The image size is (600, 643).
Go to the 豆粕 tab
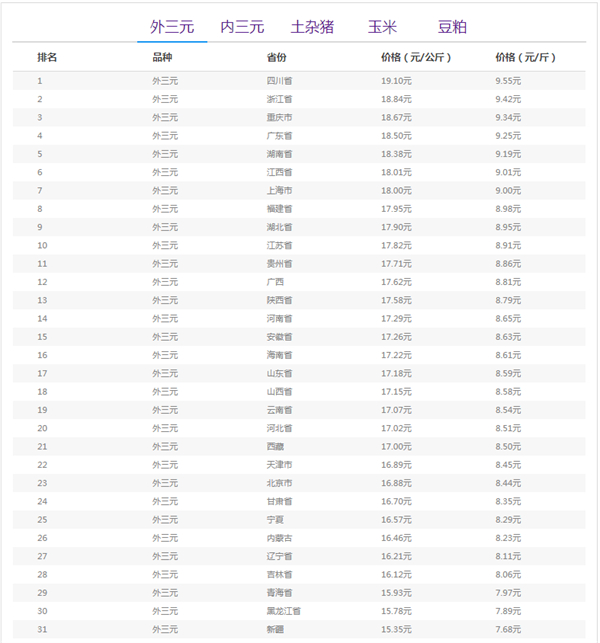pos(452,27)
